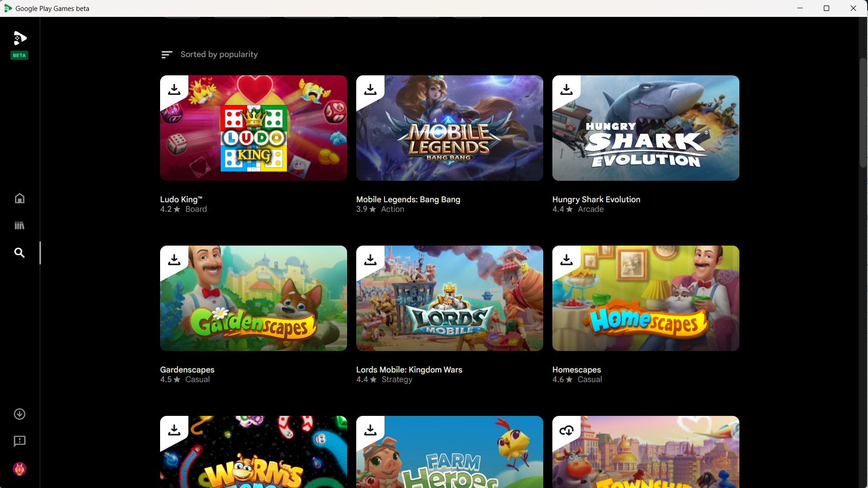
Task: Install Ludo King using its download icon
Action: pos(174,89)
